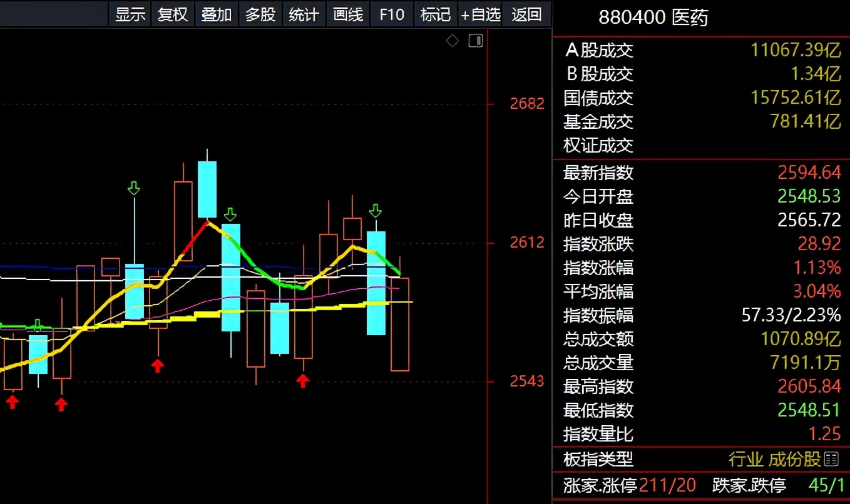
Task: Click 跌家.跌停 count 45/1
Action: coord(826,485)
